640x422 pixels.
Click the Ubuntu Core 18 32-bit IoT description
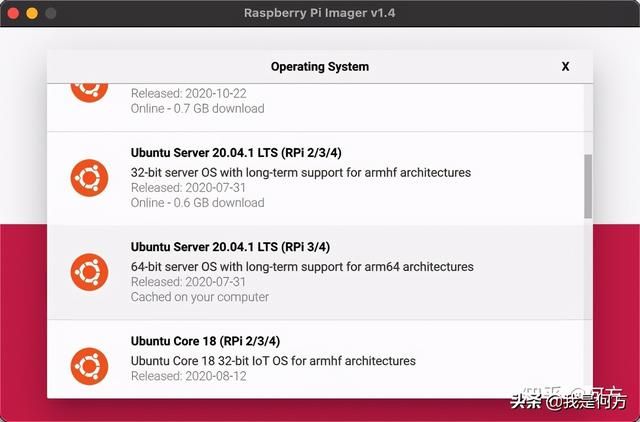(273, 361)
